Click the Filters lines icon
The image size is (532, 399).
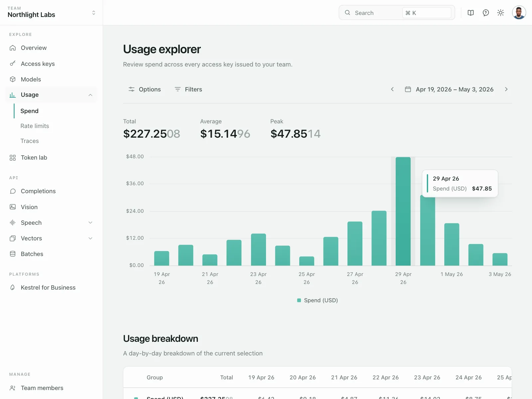(x=178, y=89)
